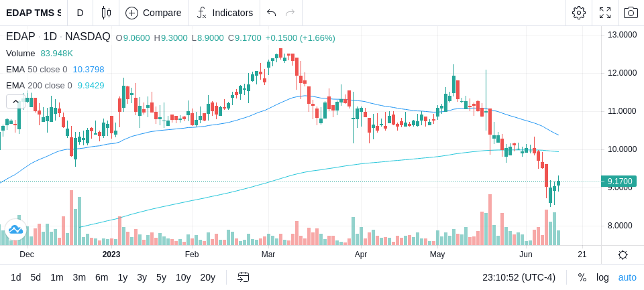Open the Indicators dialog
The image size is (644, 290).
click(x=225, y=13)
